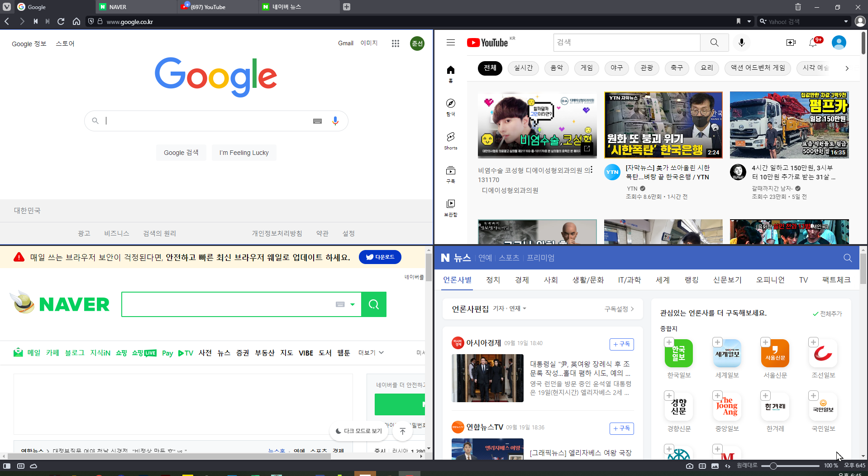Image resolution: width=868 pixels, height=476 pixels.
Task: Open the page tiling icon in status bar
Action: pos(702,466)
